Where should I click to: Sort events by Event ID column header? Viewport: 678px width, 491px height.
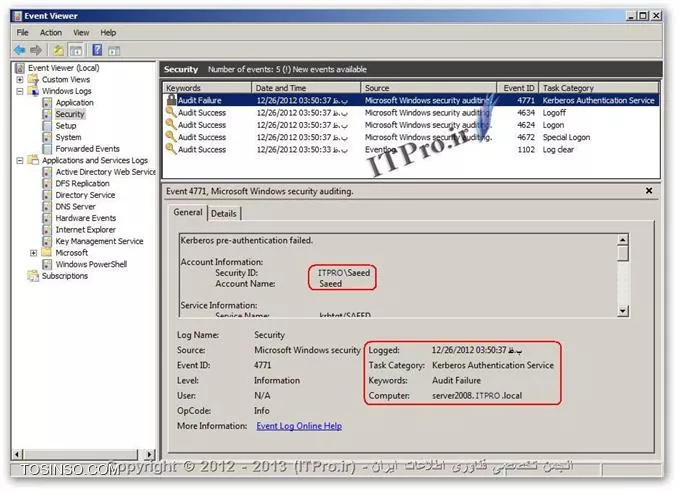(518, 88)
